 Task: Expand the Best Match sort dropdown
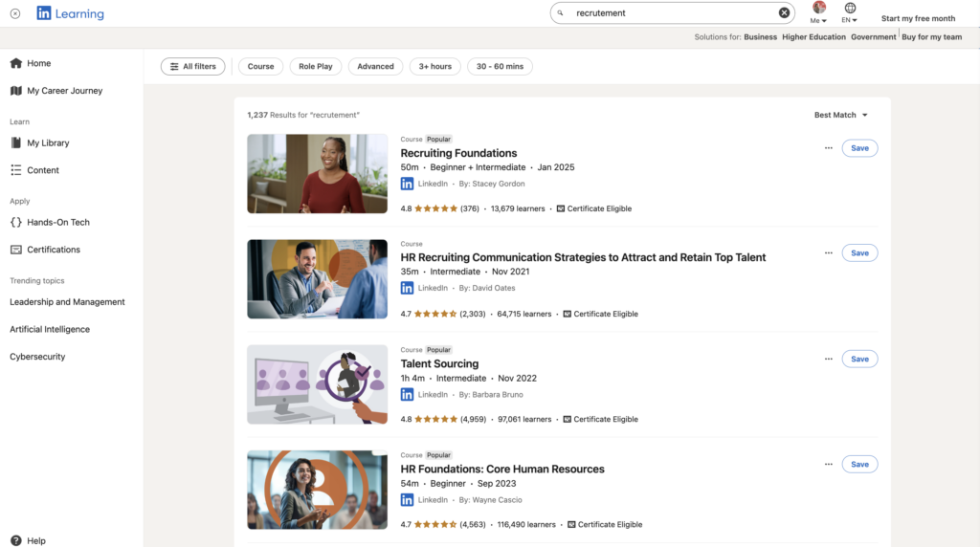click(840, 115)
